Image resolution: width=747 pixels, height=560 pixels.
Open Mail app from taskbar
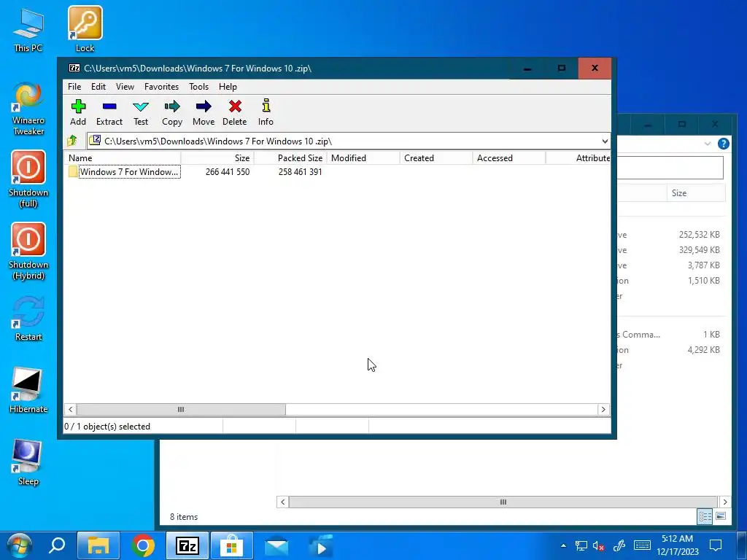click(276, 545)
